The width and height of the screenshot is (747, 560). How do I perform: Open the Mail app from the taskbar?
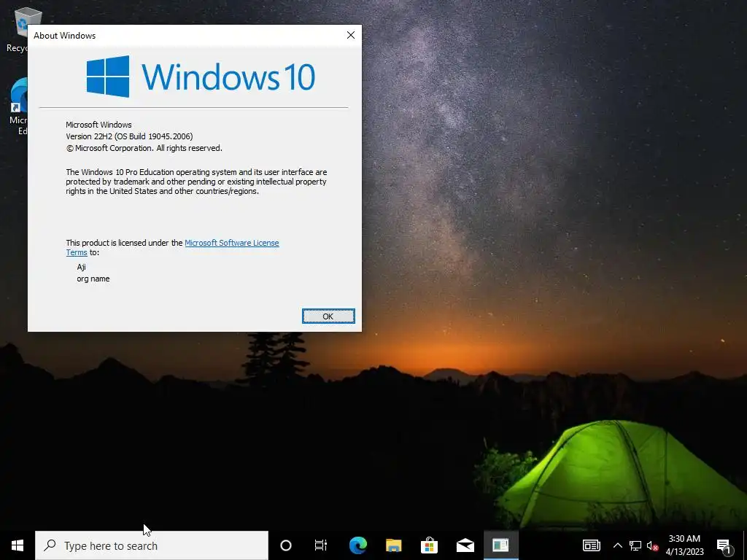[465, 545]
